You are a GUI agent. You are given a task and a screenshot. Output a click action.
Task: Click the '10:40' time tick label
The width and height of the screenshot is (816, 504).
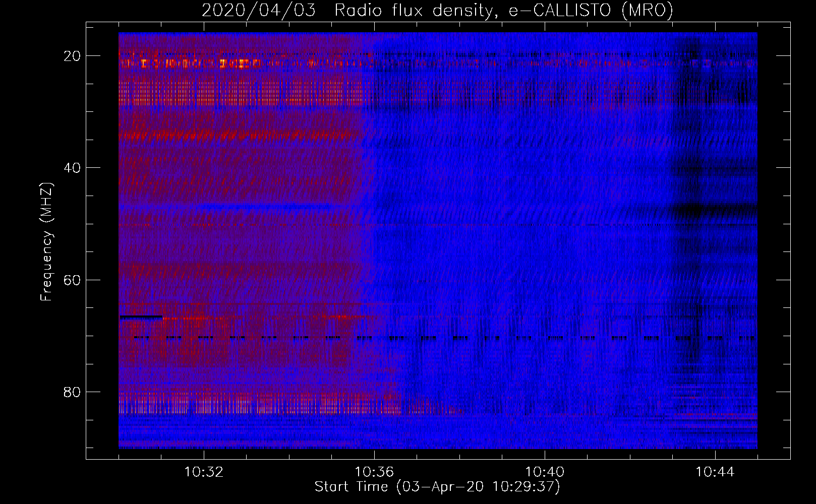coord(545,472)
